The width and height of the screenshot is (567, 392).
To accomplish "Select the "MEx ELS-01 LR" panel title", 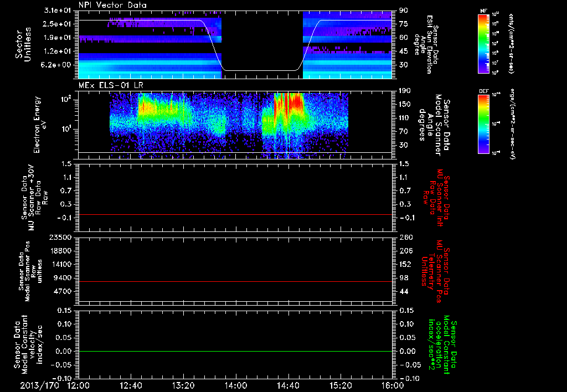I will tap(110, 85).
